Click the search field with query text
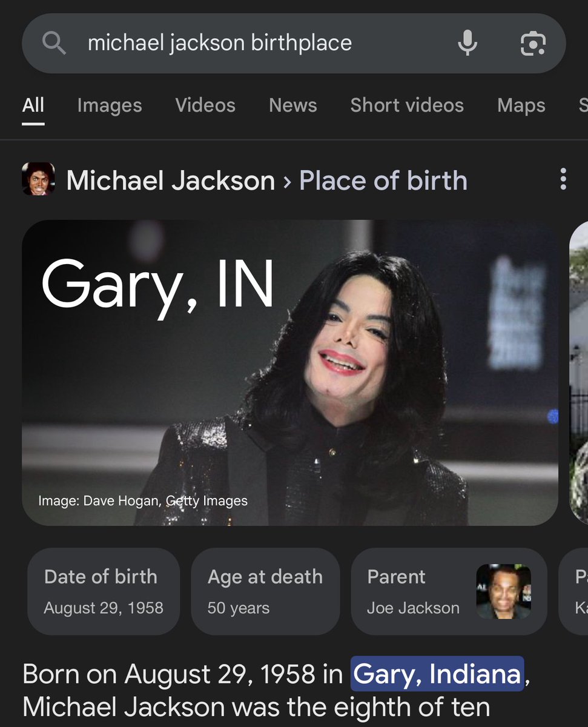Viewport: 588px width, 727px height. [294, 43]
